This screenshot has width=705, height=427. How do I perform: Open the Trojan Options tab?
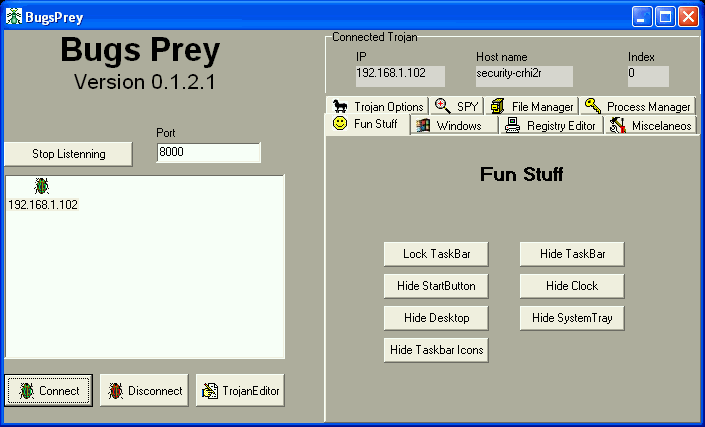(378, 106)
